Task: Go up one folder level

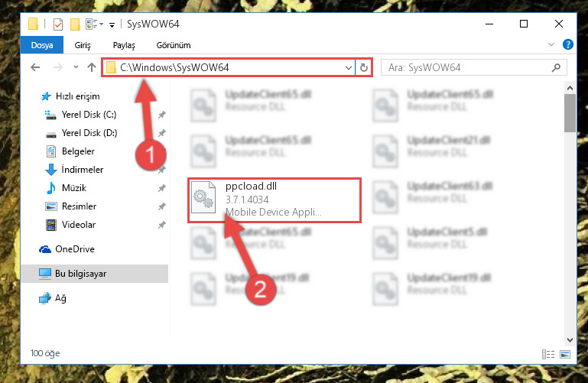Action: click(x=92, y=67)
